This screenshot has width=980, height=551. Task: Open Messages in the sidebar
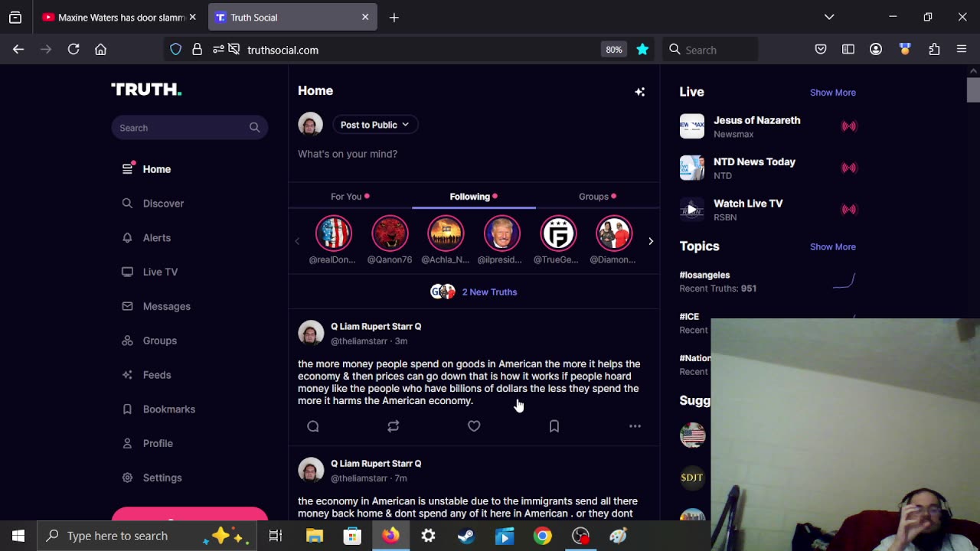point(166,306)
